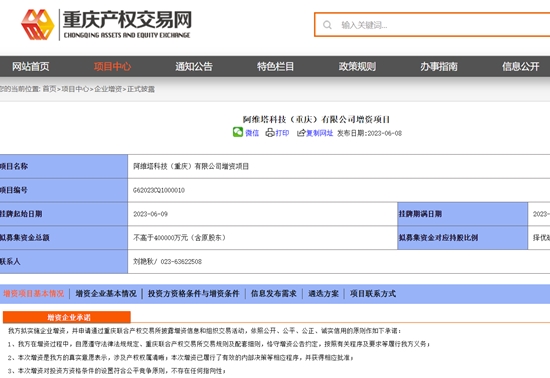Open the 特色栏目 menu item
550x378 pixels.
point(275,66)
